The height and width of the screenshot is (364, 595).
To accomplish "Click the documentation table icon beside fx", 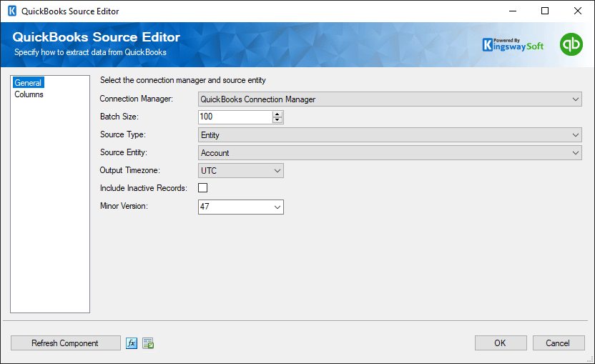I will (x=148, y=343).
